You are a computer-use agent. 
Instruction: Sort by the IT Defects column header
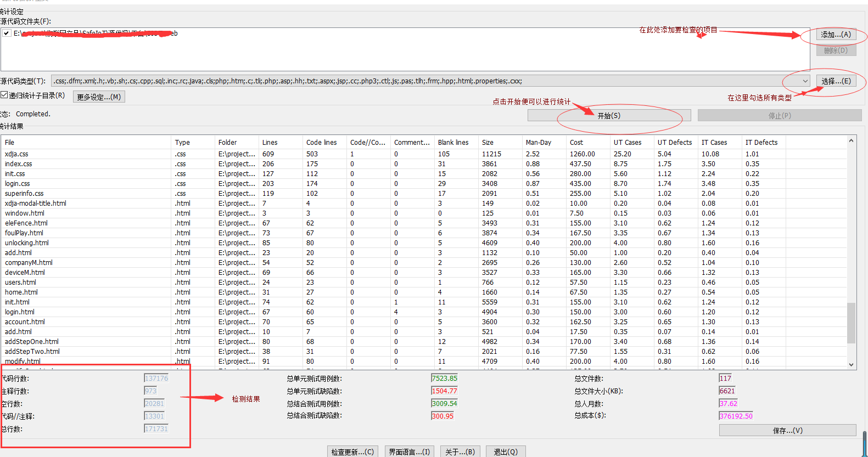pos(764,142)
